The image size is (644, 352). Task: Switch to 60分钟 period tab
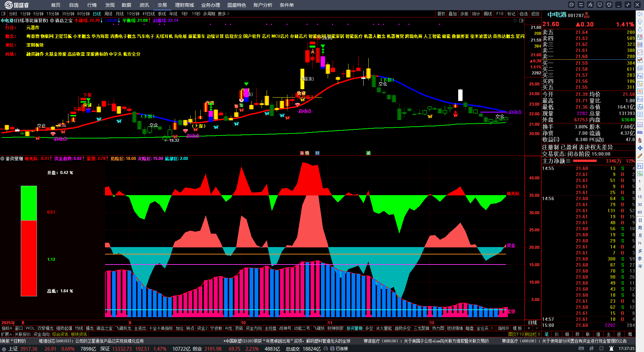84,14
